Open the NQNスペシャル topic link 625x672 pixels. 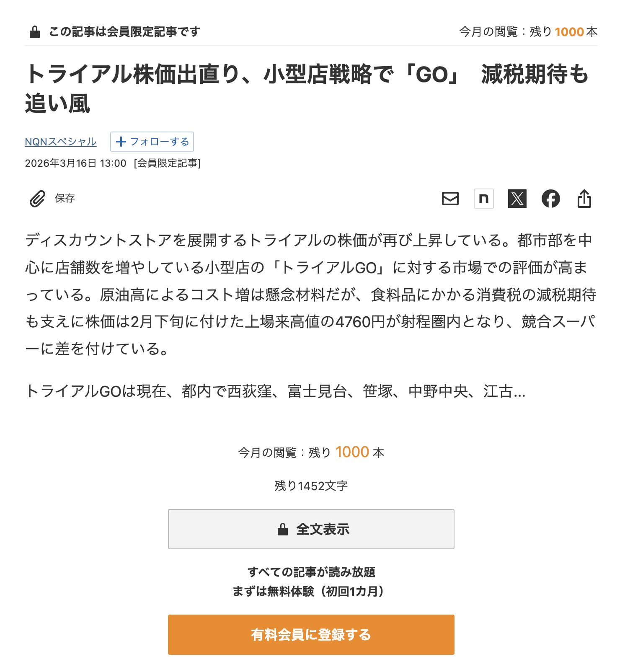pyautogui.click(x=60, y=142)
